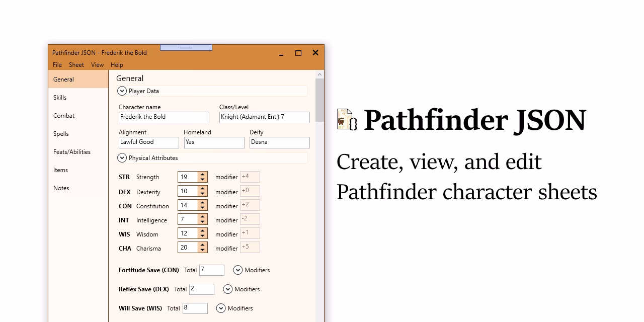Click the scrollbar up arrow

coord(320,74)
